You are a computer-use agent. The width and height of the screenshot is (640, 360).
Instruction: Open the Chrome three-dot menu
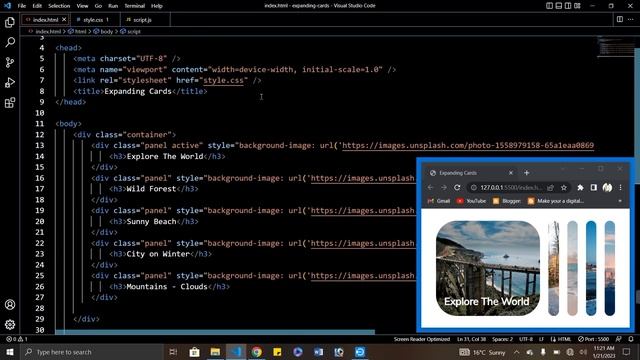click(x=620, y=187)
